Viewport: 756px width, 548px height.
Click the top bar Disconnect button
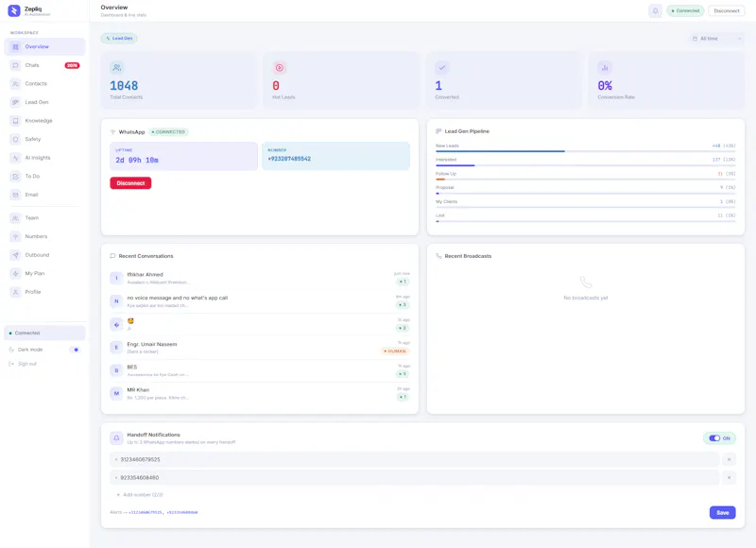(x=726, y=10)
